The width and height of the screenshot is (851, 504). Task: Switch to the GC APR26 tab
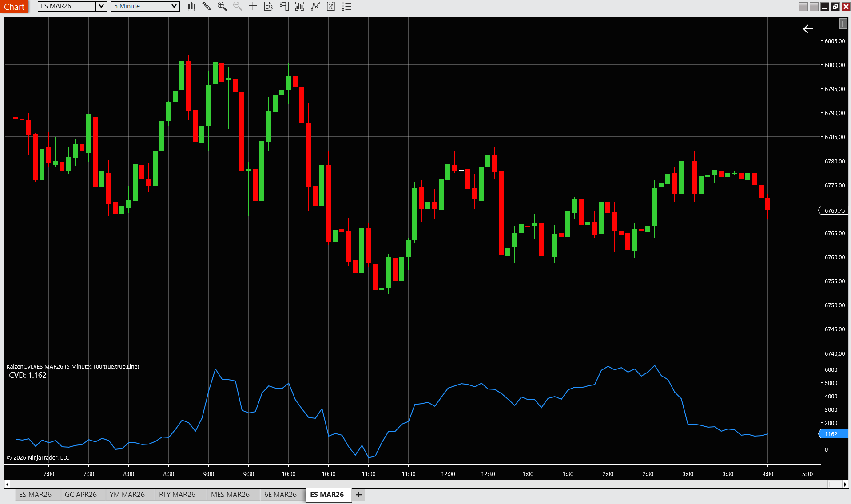coord(80,495)
